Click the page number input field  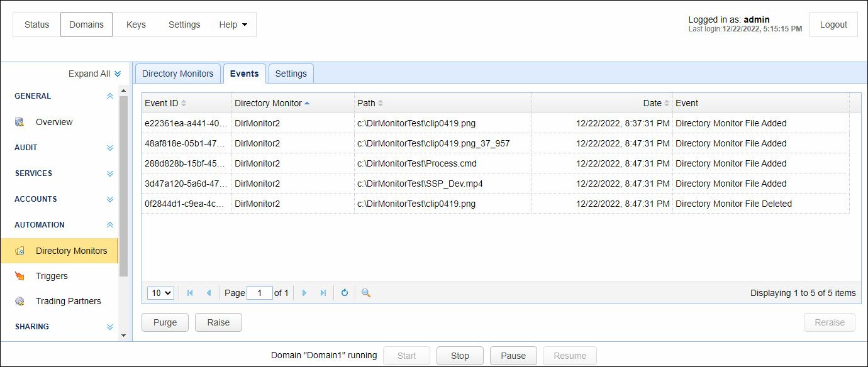(260, 293)
